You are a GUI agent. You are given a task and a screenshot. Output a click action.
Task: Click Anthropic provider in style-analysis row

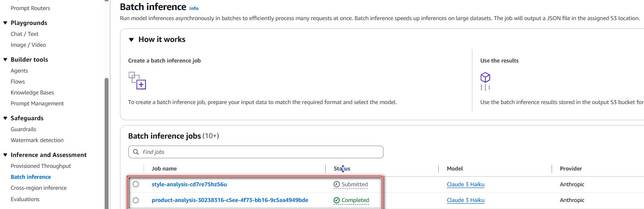pos(572,185)
